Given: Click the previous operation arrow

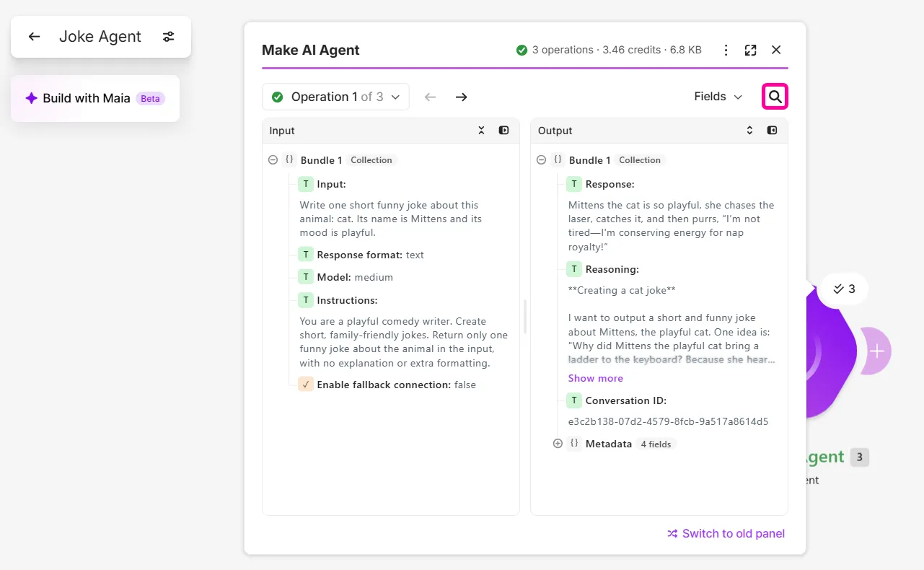Looking at the screenshot, I should [431, 97].
